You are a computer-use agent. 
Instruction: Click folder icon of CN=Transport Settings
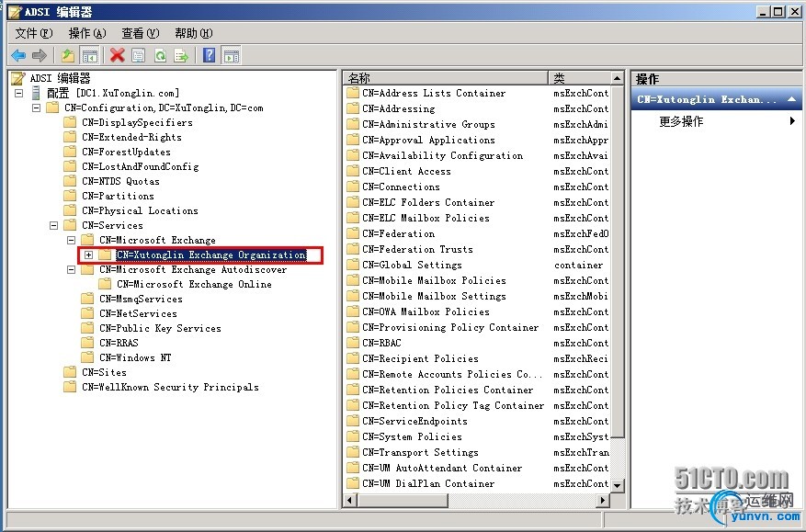coord(353,452)
